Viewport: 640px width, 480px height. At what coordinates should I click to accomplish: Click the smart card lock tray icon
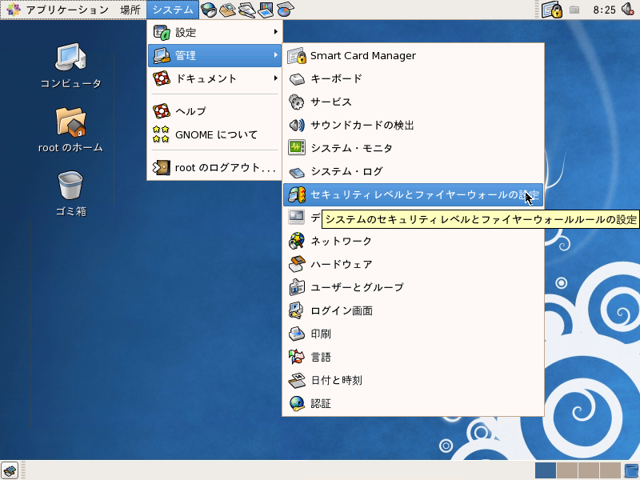click(x=552, y=9)
